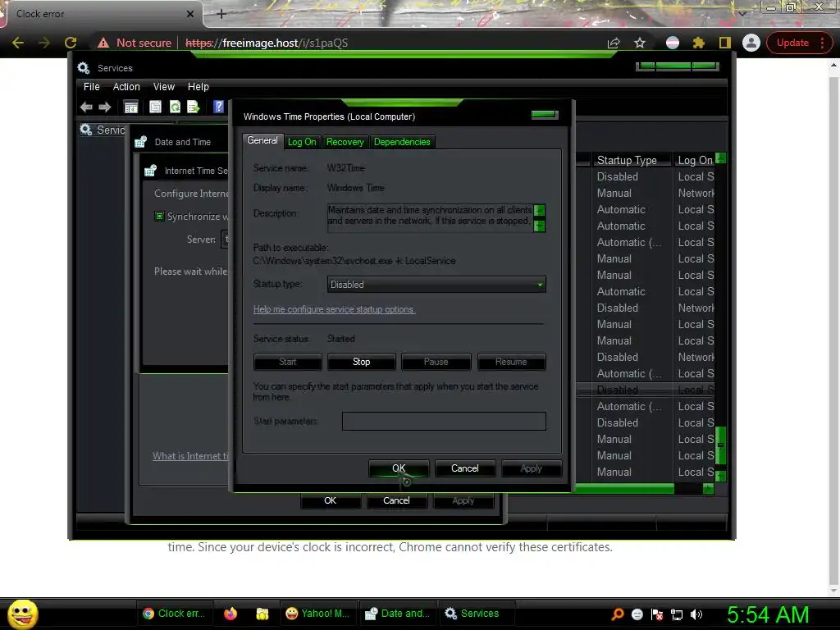
Task: Click the Pause service button
Action: click(x=436, y=362)
